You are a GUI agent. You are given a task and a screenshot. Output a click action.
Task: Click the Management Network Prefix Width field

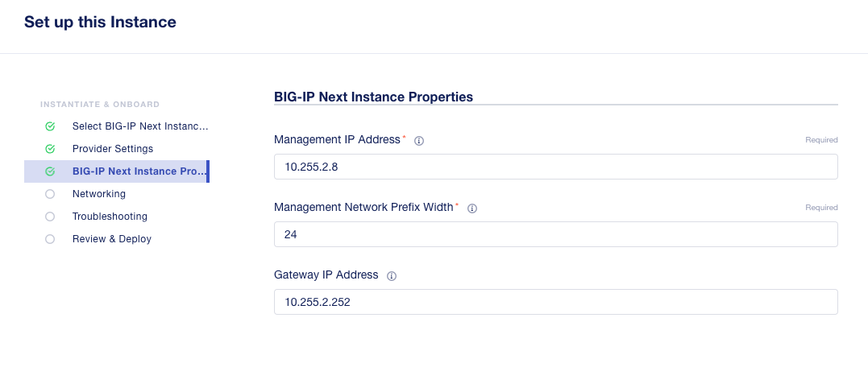pyautogui.click(x=556, y=234)
